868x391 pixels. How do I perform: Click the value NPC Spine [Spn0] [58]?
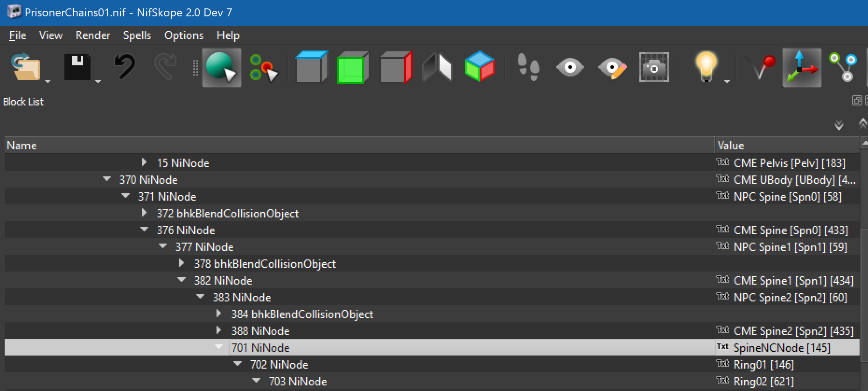coord(788,196)
